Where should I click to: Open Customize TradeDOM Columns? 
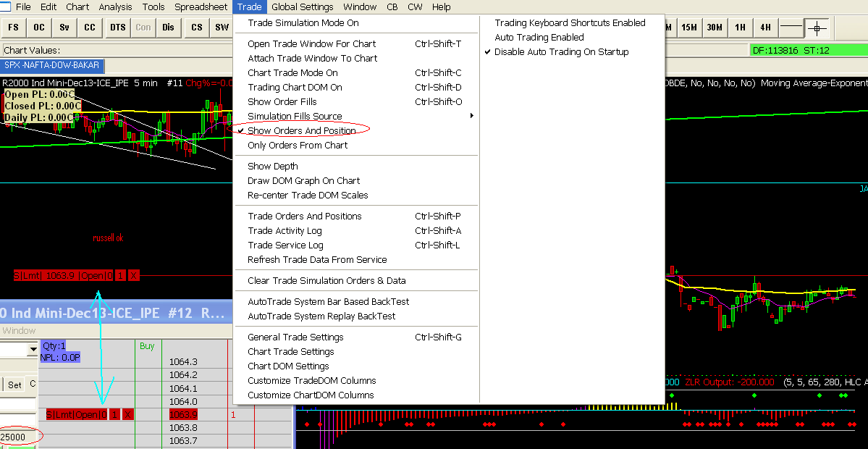tap(356, 379)
